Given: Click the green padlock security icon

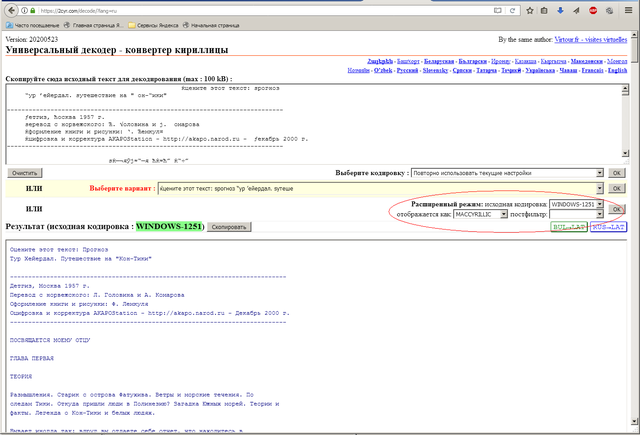Looking at the screenshot, I should pos(33,11).
